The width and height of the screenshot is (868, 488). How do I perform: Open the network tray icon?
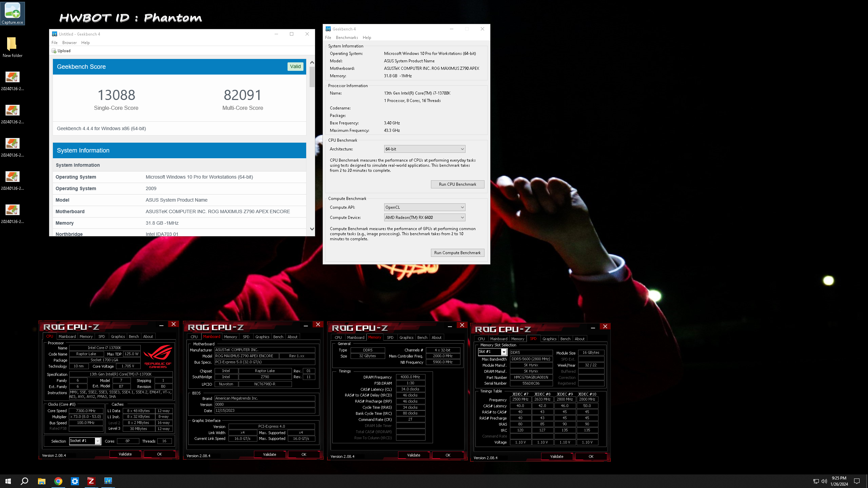(816, 481)
